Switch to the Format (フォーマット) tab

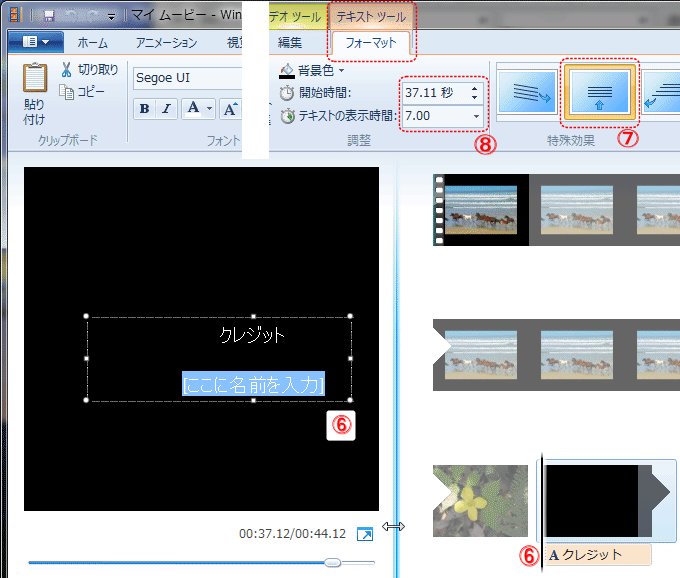tap(371, 43)
